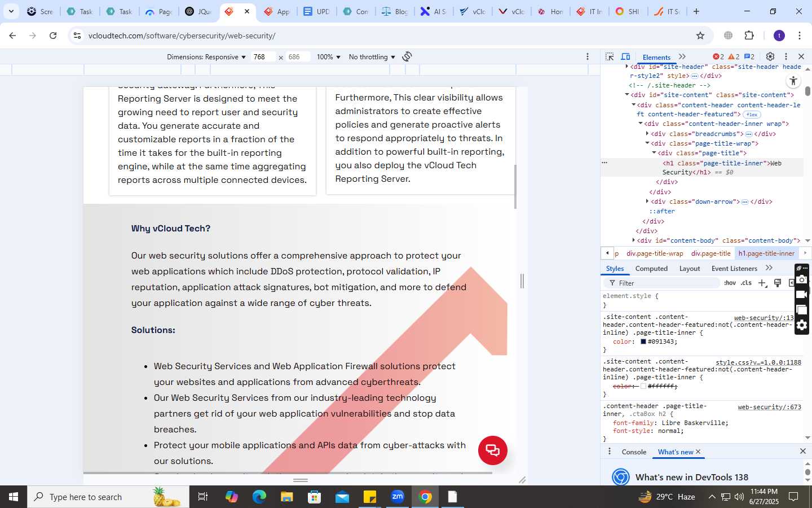Click the Styles filter input

click(662, 283)
